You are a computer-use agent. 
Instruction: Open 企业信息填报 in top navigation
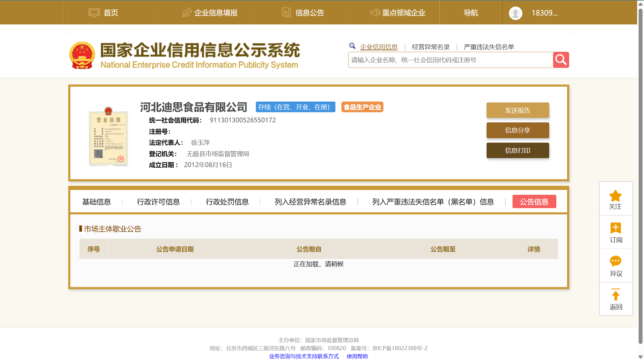tap(216, 13)
